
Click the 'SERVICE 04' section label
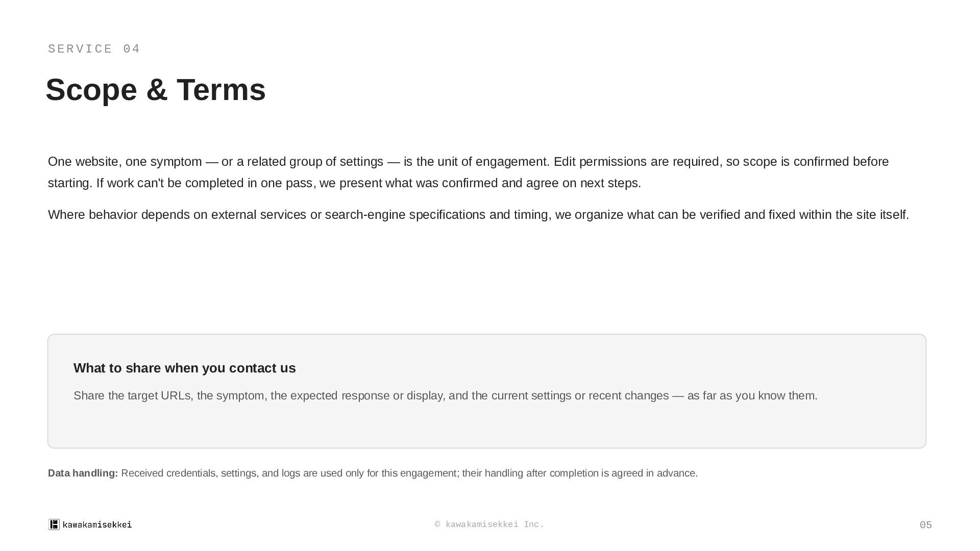pos(94,49)
